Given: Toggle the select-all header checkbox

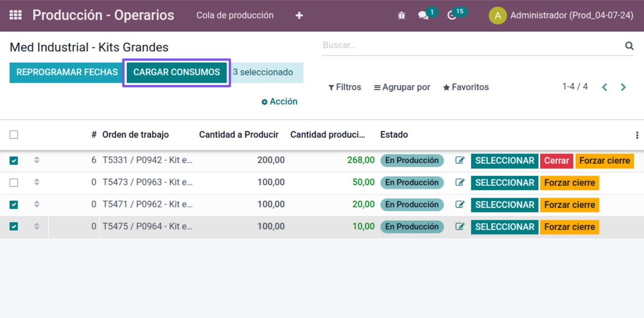Looking at the screenshot, I should click(x=14, y=135).
